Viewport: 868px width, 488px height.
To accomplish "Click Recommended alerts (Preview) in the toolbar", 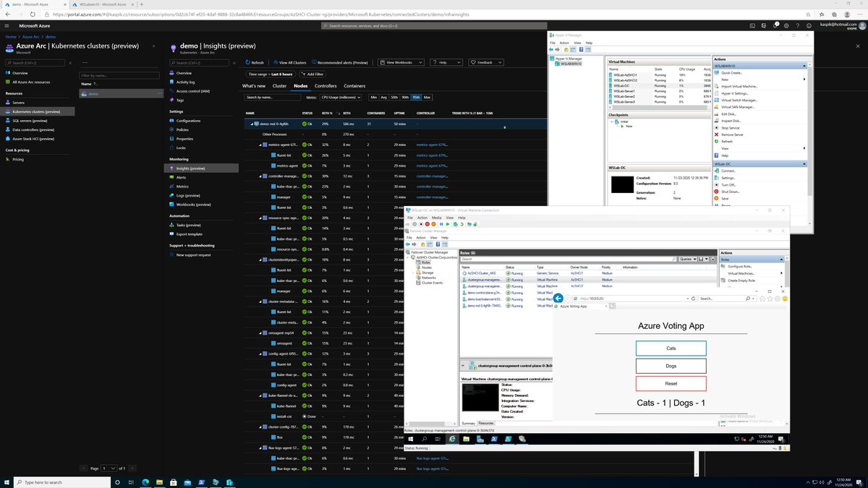I will 341,62.
